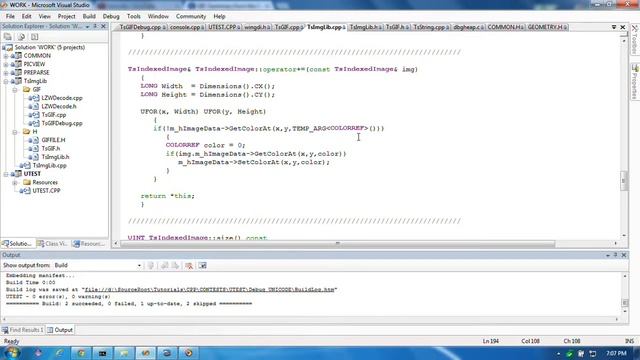The image size is (640, 360).
Task: Open TsGIF.cpp from the GIF folder
Action: 53,115
